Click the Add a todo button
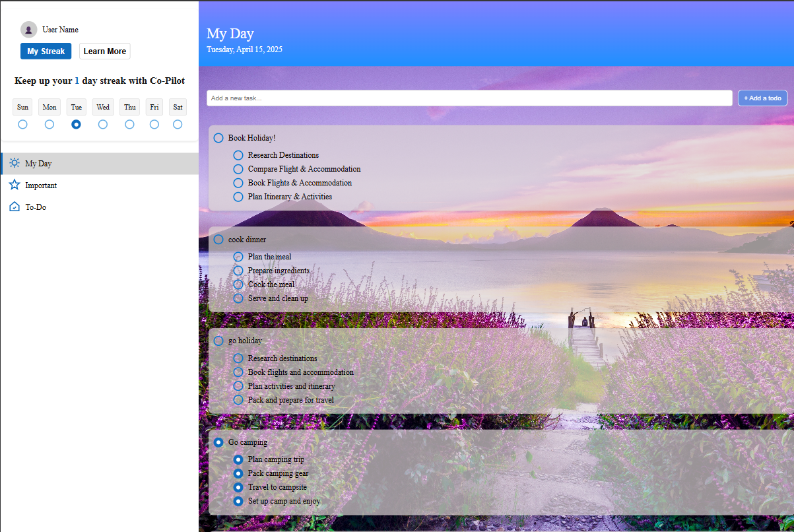The height and width of the screenshot is (532, 794). (762, 98)
